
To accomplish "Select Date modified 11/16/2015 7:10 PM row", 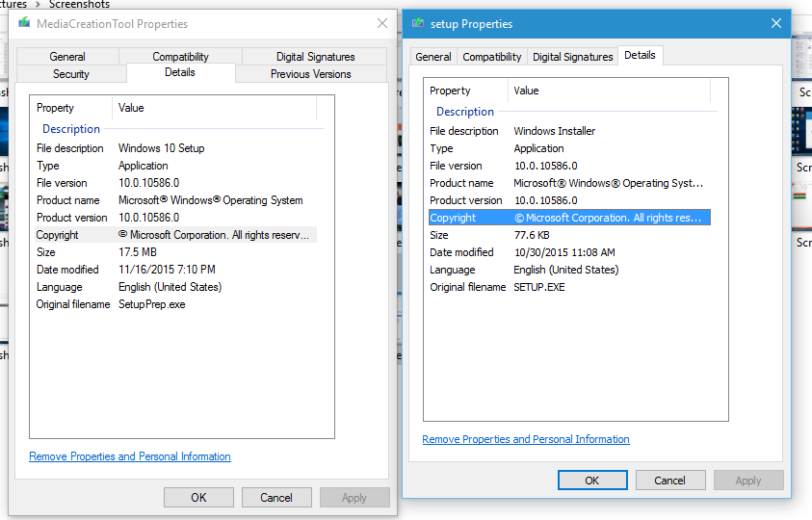I will tap(176, 270).
